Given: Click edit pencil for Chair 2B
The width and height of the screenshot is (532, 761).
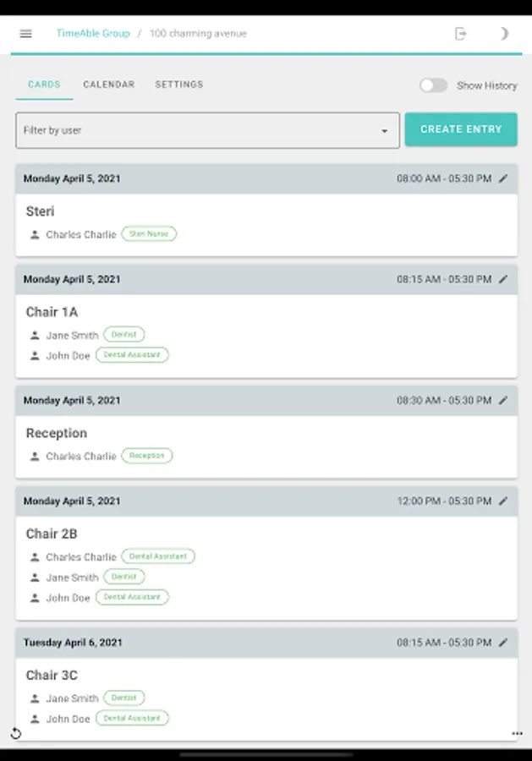Looking at the screenshot, I should [503, 501].
